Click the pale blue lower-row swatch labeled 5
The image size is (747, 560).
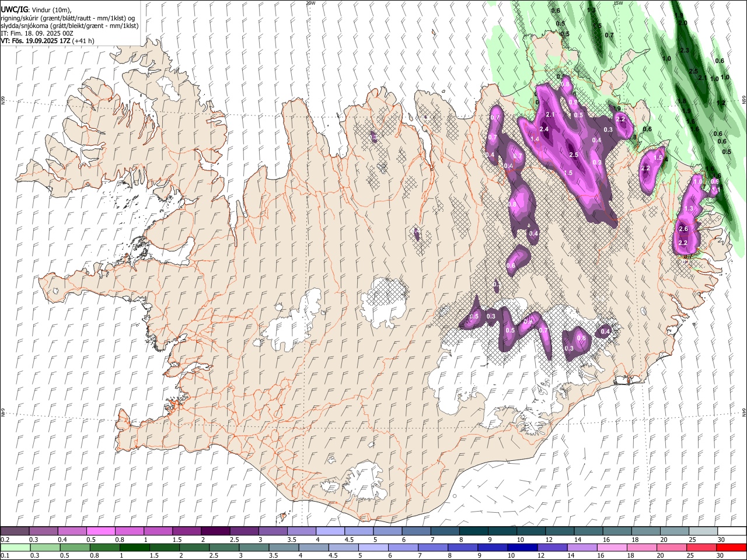pos(372,547)
